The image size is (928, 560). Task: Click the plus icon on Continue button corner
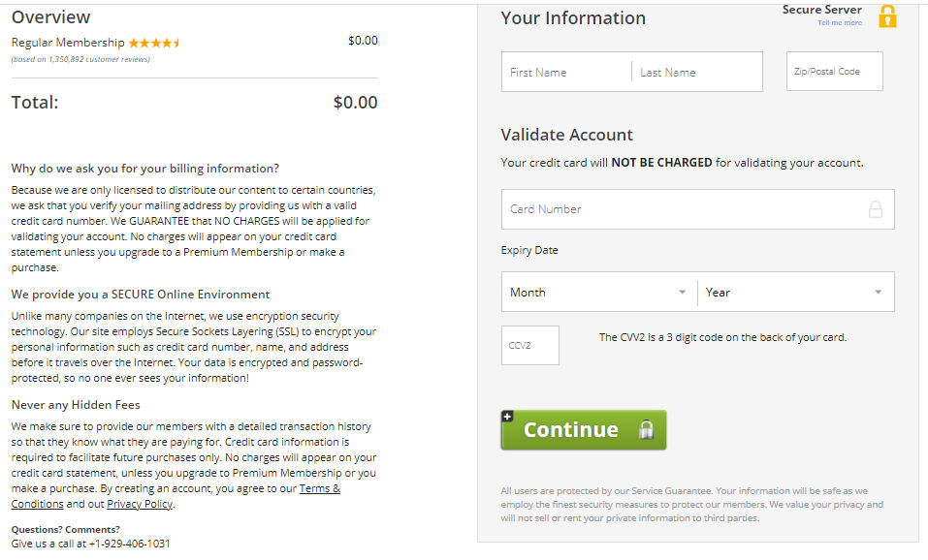click(x=507, y=417)
